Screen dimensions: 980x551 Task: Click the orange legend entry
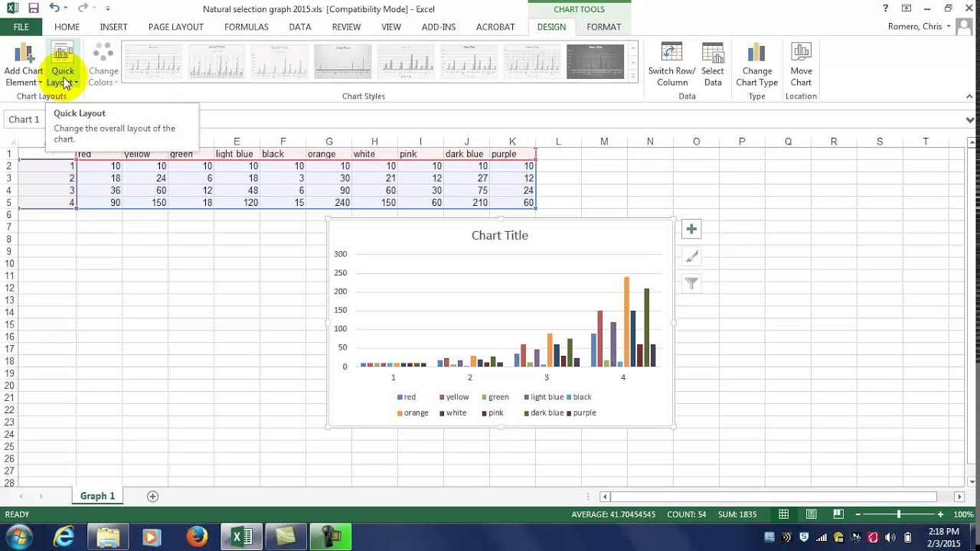click(413, 412)
